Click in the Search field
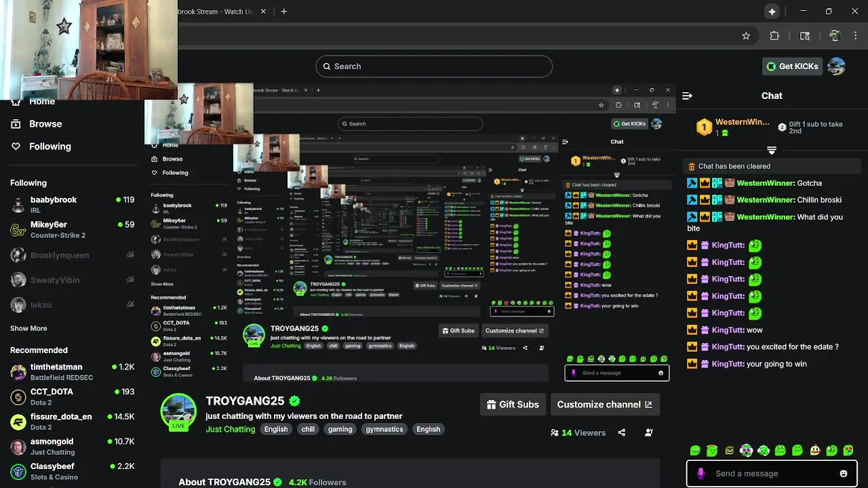This screenshot has height=488, width=868. (x=434, y=66)
